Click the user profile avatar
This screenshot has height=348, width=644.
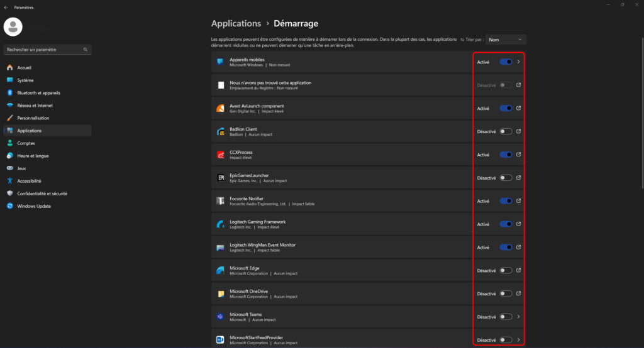coord(13,26)
